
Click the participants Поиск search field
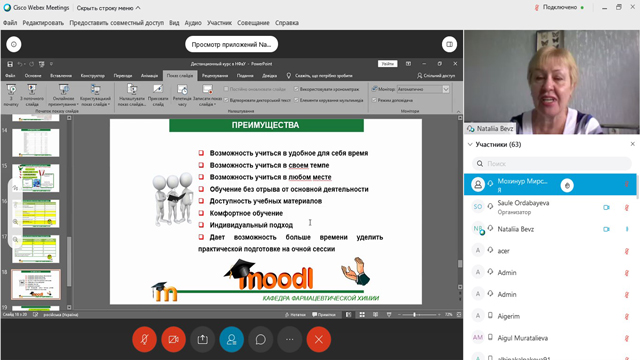click(551, 164)
